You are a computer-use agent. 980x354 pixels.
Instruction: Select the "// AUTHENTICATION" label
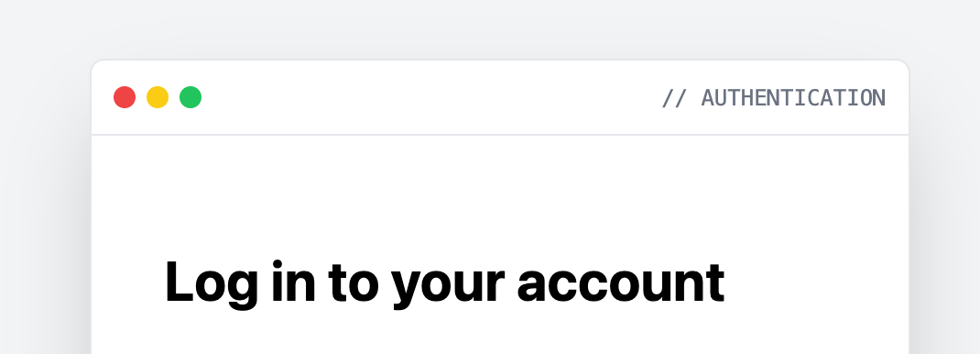coord(774,98)
